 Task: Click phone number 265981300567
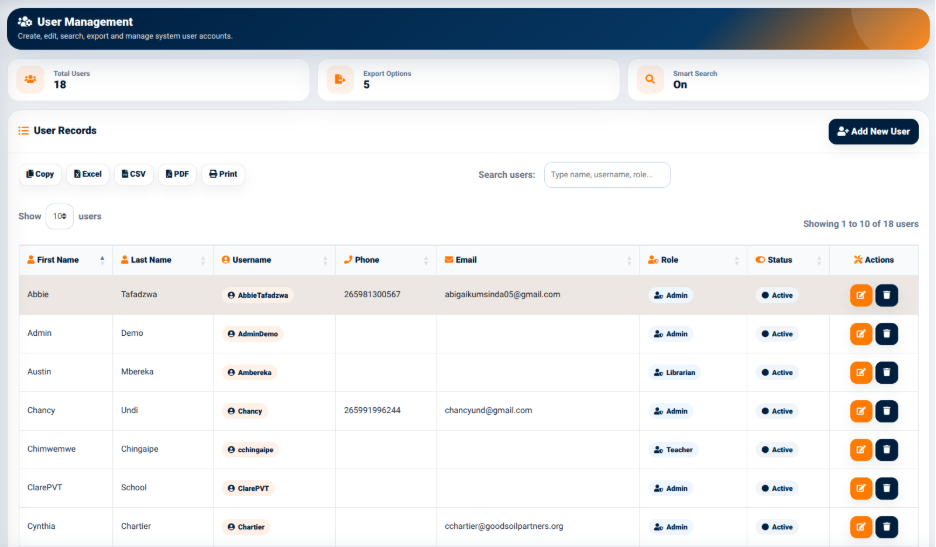pos(372,294)
